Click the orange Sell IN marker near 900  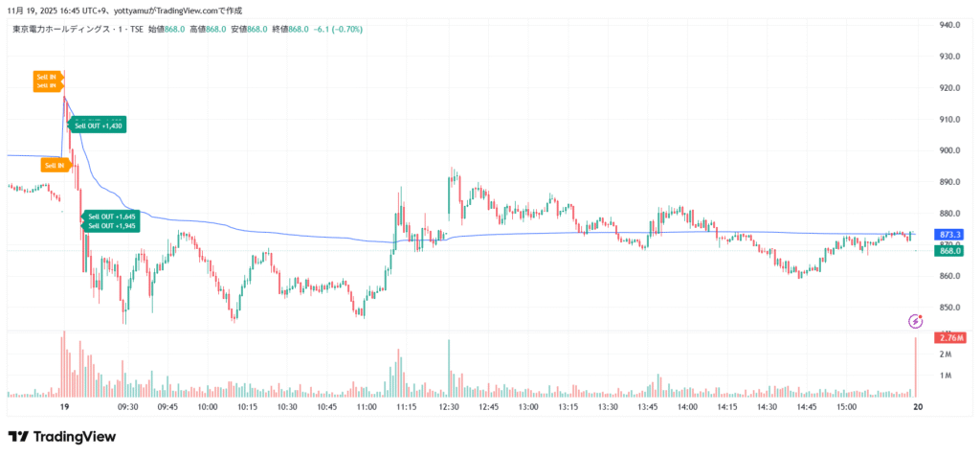55,165
